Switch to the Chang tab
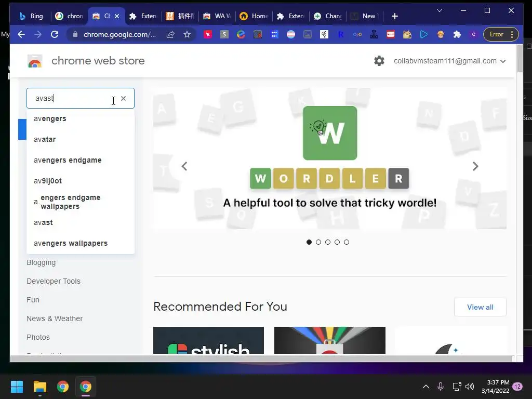 pyautogui.click(x=327, y=16)
